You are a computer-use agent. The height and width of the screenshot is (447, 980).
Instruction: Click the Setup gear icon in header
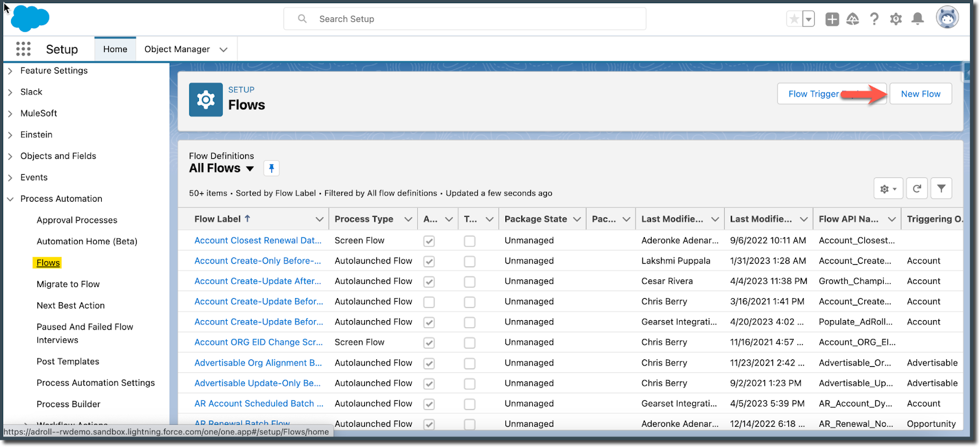(x=895, y=19)
